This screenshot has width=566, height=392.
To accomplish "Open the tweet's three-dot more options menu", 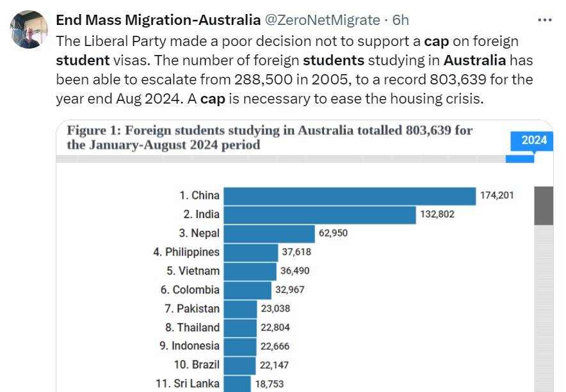I will [x=544, y=20].
